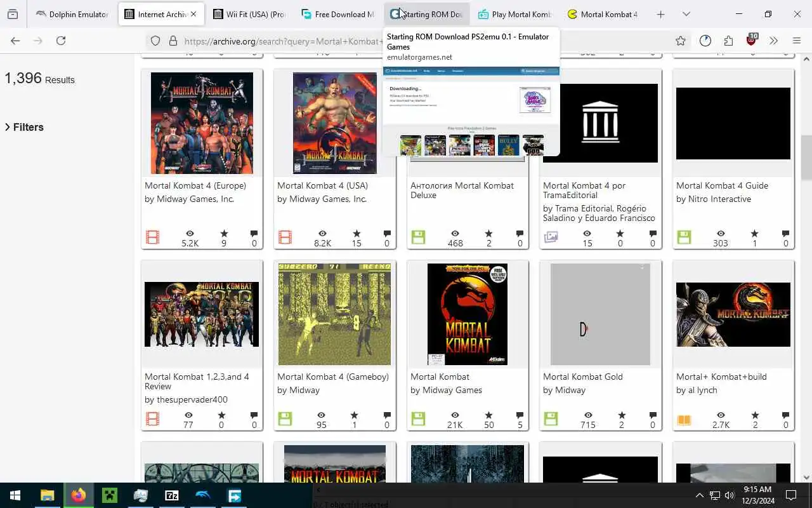Open Mortal Kombat 4 (Gameboy) screenshot thumbnail

click(335, 314)
